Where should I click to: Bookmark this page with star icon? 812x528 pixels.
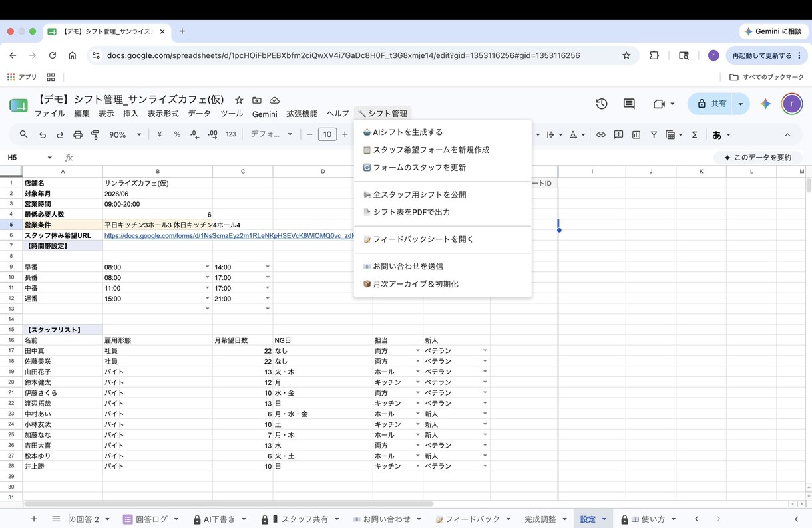626,55
